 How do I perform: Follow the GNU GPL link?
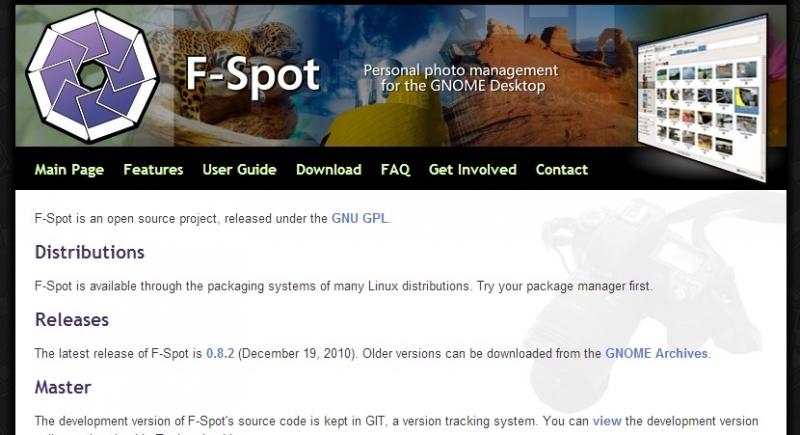pos(361,218)
